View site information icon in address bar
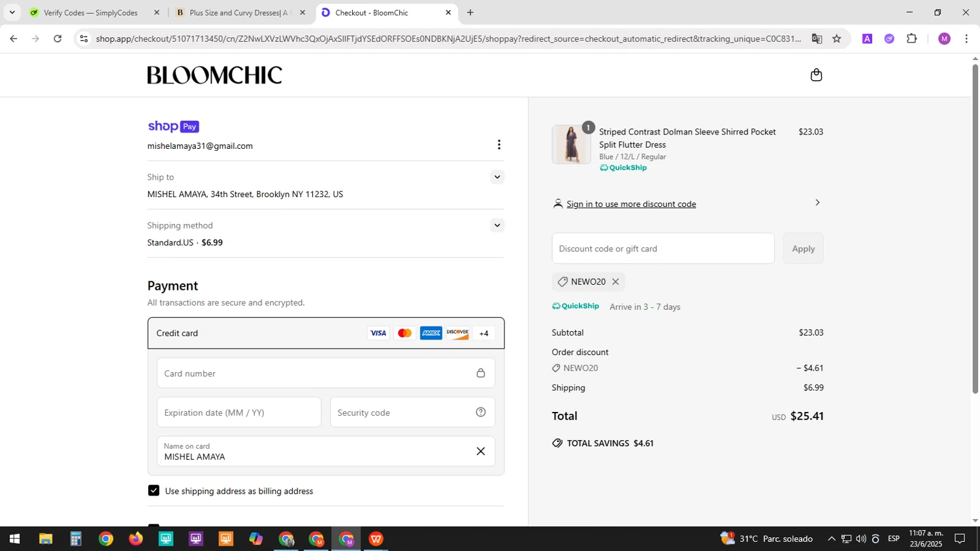980x551 pixels. 83,39
